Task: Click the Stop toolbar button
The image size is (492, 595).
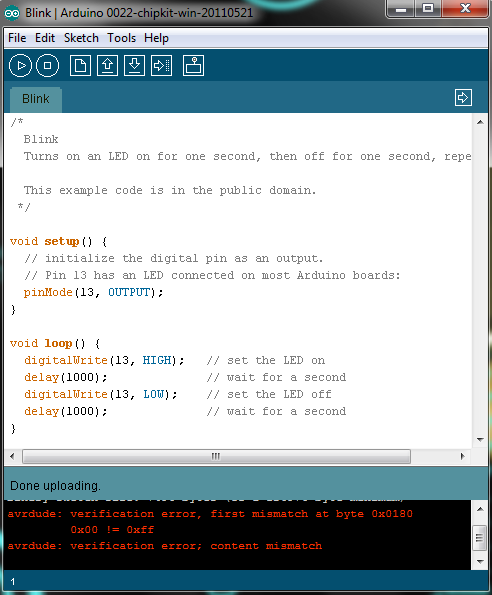Action: (x=47, y=66)
